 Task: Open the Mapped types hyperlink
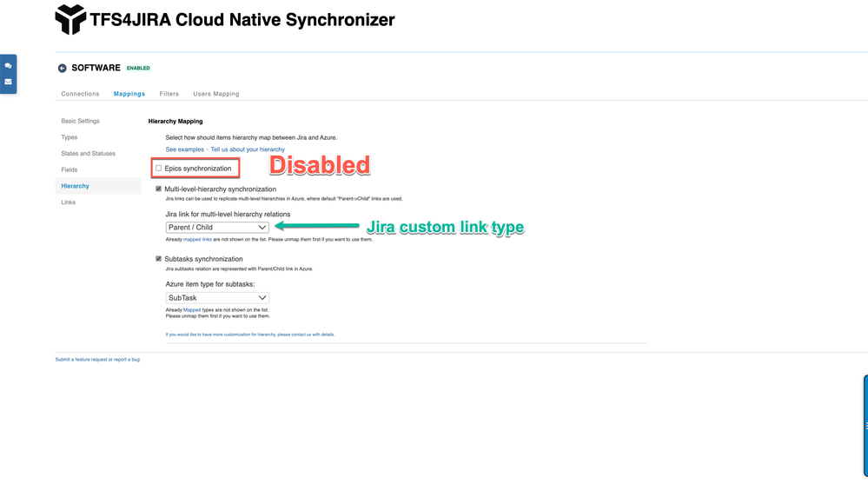(191, 310)
